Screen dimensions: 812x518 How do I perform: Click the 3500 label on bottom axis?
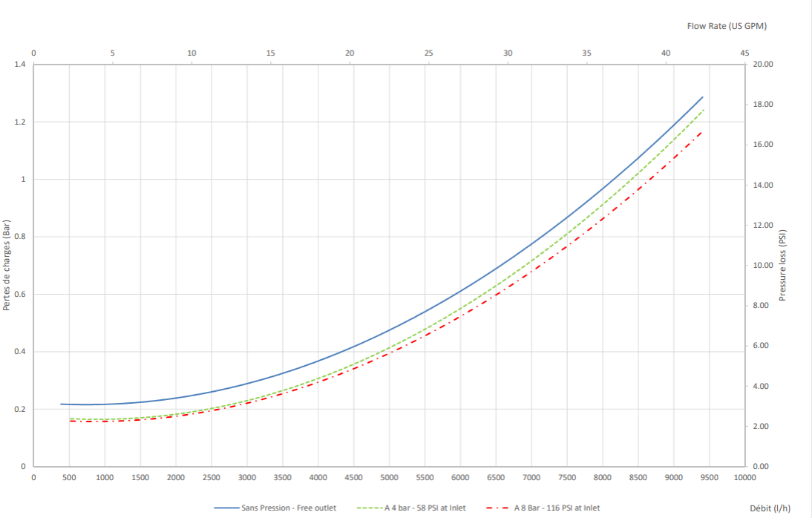click(x=282, y=478)
